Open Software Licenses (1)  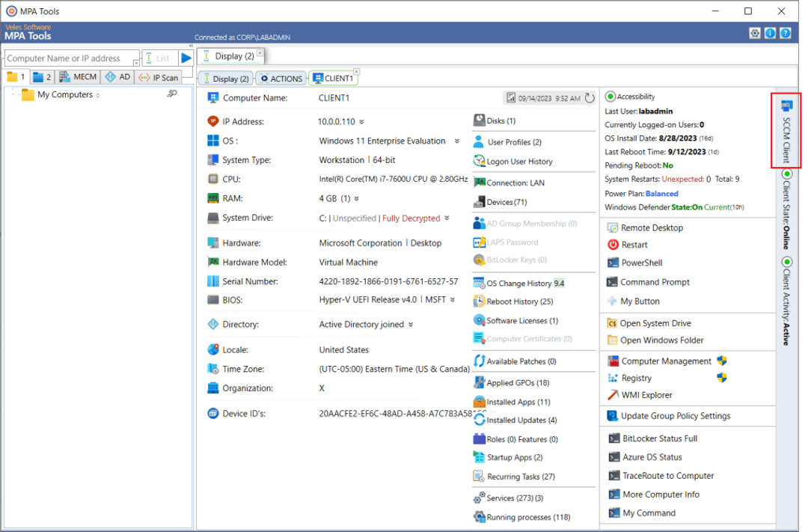(x=515, y=321)
